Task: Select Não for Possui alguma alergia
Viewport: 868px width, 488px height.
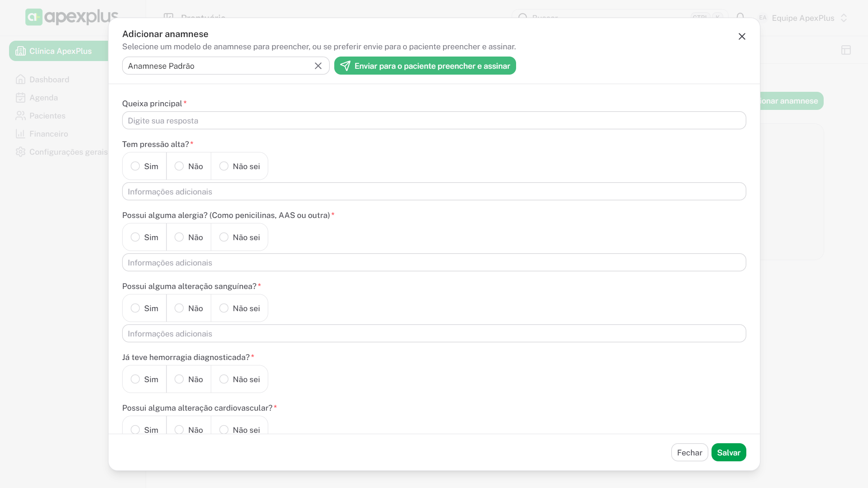Action: click(x=180, y=237)
